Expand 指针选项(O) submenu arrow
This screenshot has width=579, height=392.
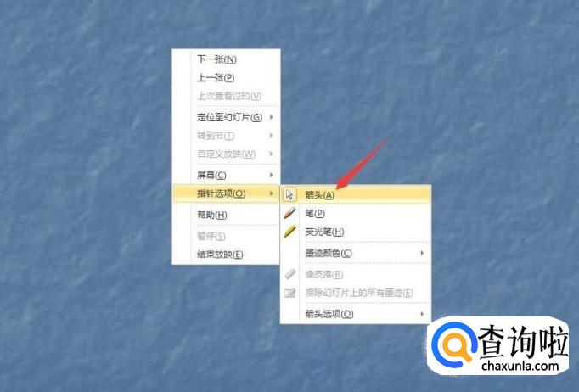(272, 193)
